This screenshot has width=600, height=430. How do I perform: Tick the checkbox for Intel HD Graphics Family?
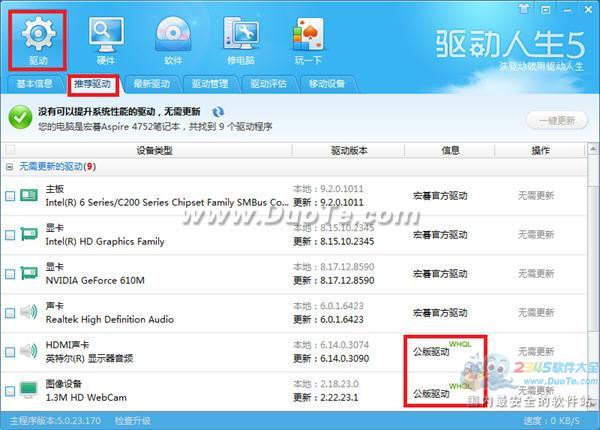click(x=10, y=235)
